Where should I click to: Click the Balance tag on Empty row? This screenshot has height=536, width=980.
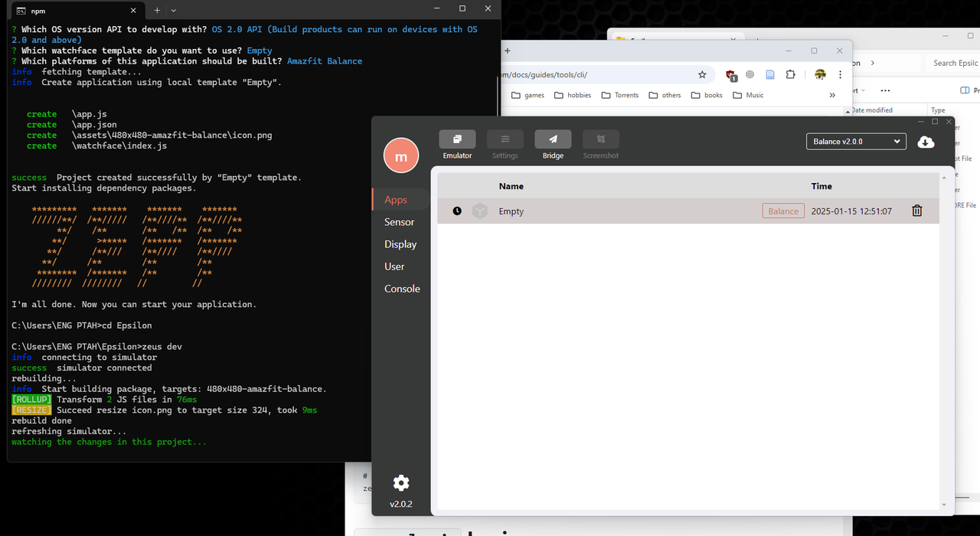pos(783,211)
